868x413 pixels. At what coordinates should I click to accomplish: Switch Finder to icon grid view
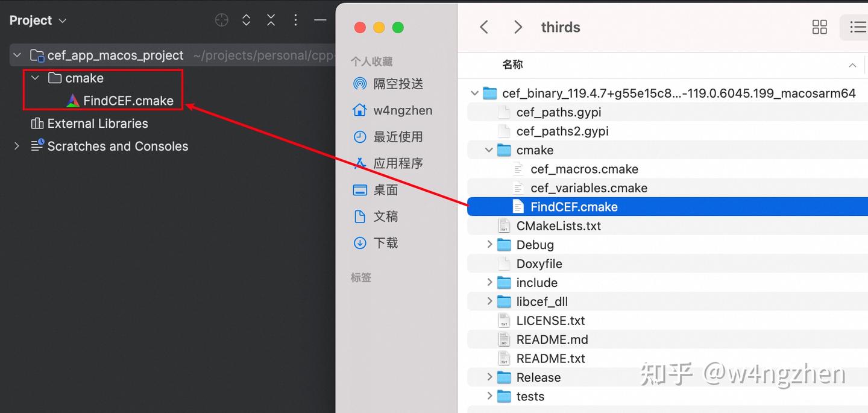819,27
